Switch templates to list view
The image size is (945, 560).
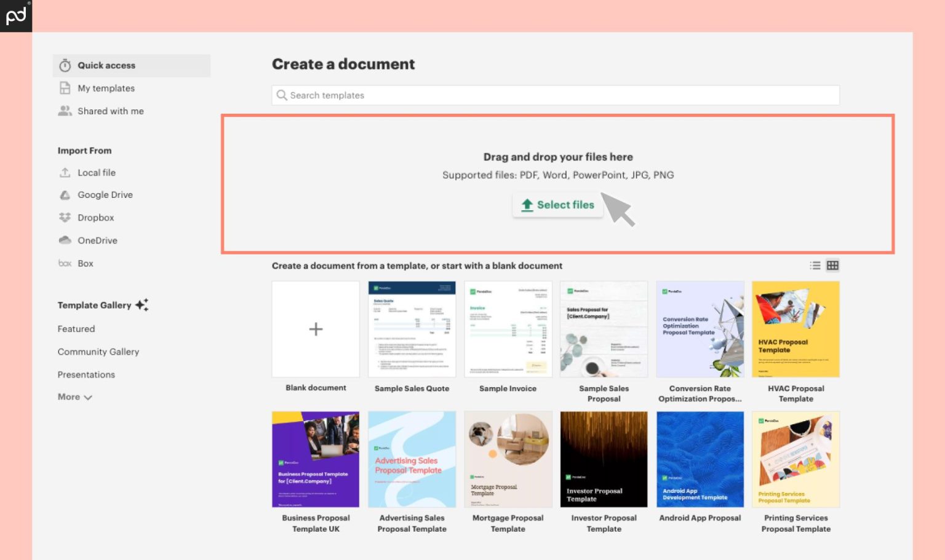point(815,266)
